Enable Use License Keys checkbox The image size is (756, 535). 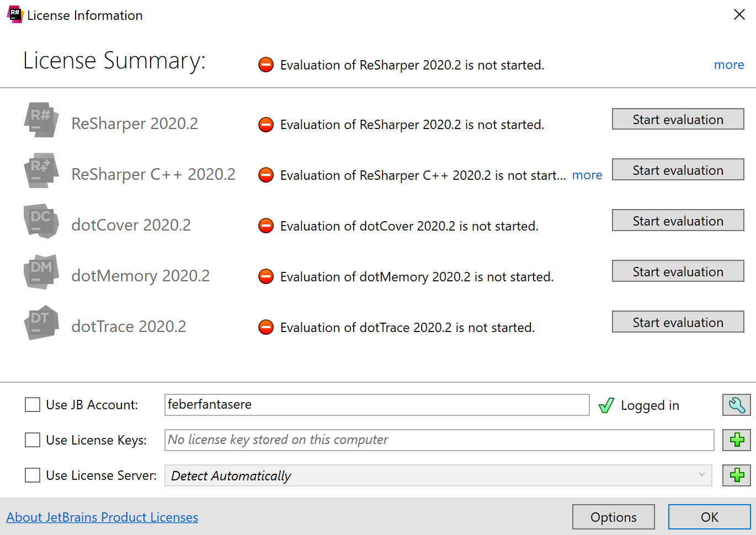(33, 440)
